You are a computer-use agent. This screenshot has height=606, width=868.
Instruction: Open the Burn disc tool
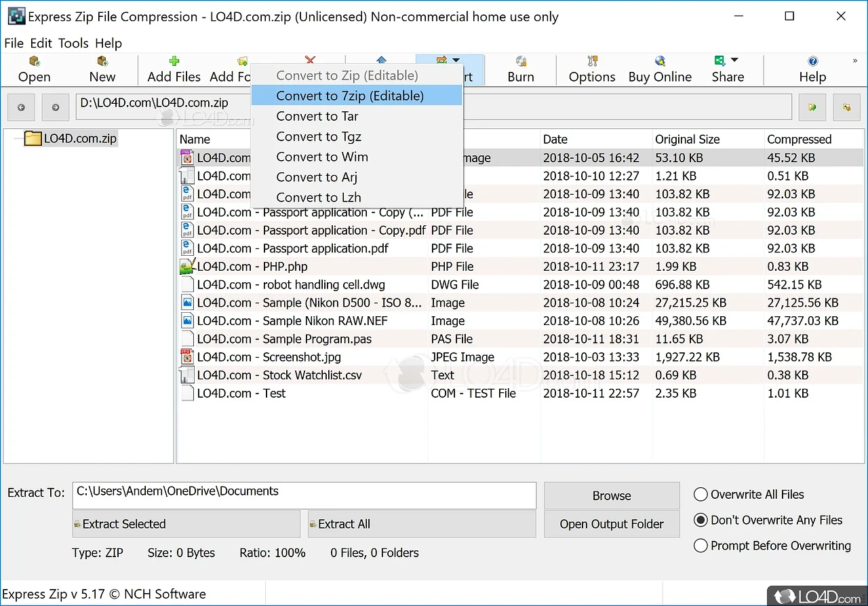pos(521,62)
